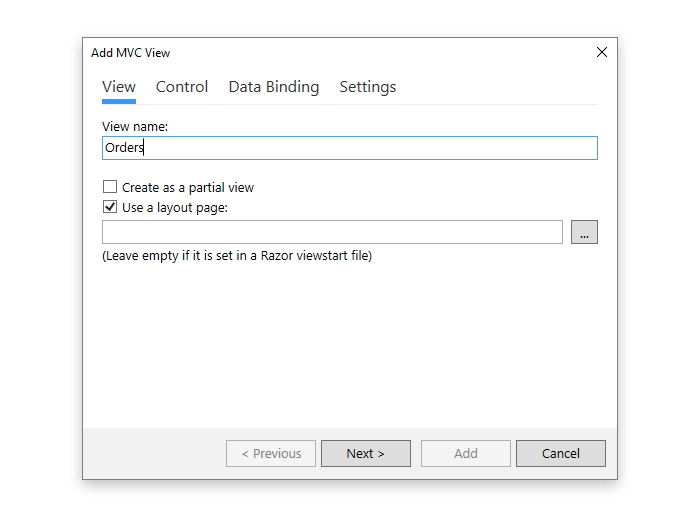The height and width of the screenshot is (517, 700).
Task: Click the "Add MVC View" title bar text
Action: tap(131, 53)
